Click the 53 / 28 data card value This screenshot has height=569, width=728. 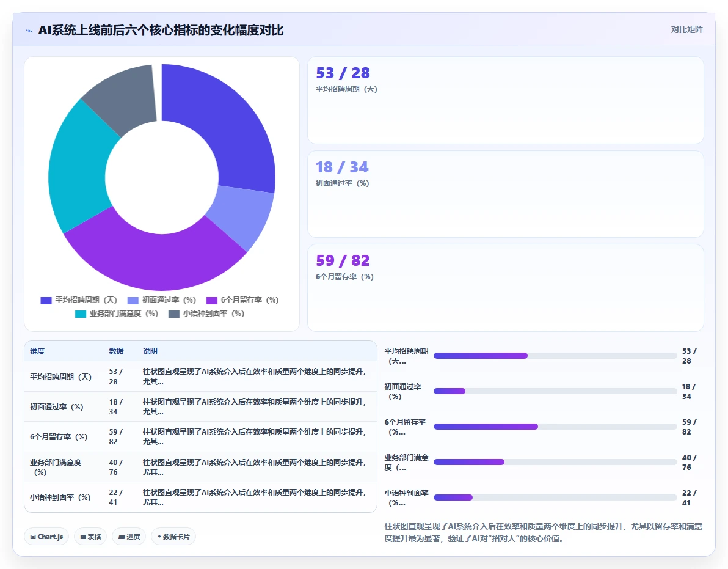click(343, 73)
